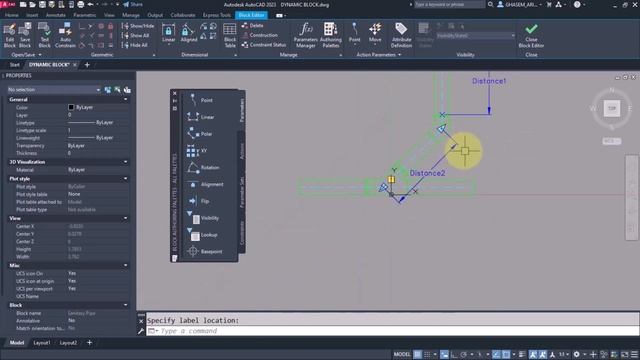
Task: Open the Visibility state dropdown in ribbon
Action: 476,36
